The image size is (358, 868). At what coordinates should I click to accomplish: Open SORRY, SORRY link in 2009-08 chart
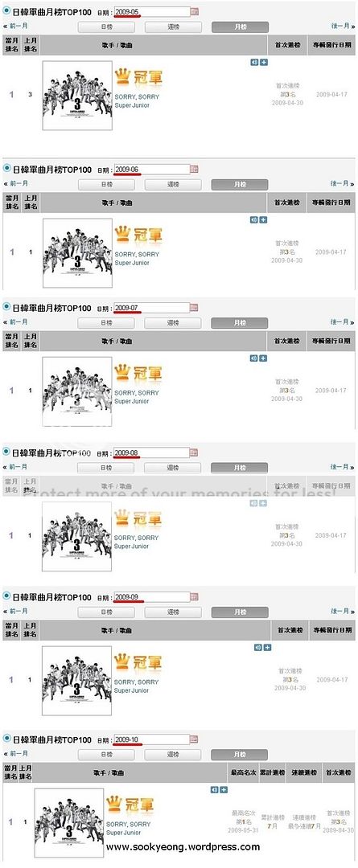[136, 538]
